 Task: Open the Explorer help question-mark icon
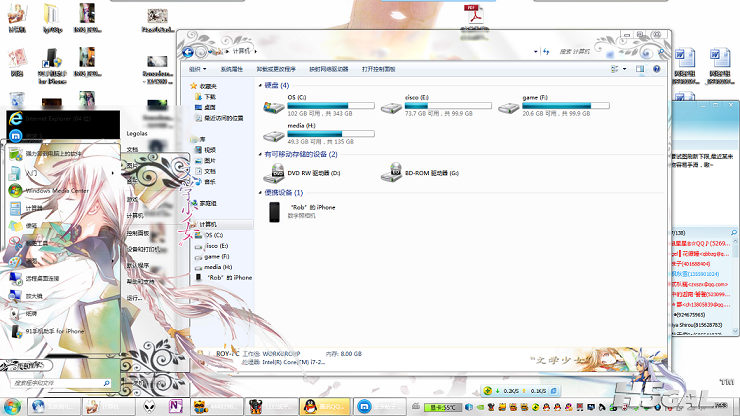click(x=656, y=69)
